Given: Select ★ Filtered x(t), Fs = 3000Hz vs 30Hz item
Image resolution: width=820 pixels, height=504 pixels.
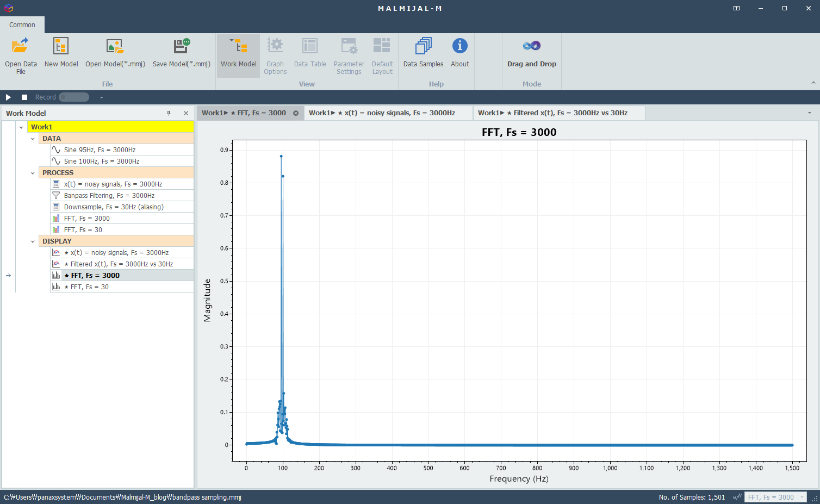Looking at the screenshot, I should 122,264.
